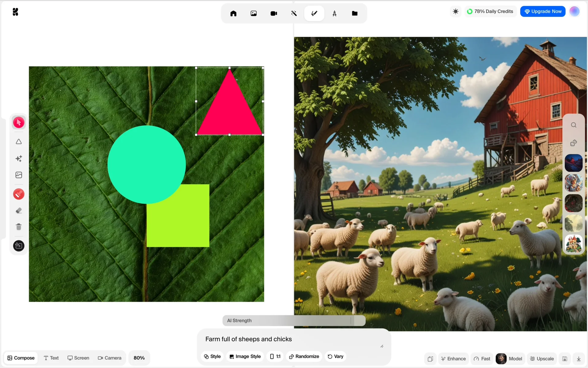Toggle Fast generation mode
Image resolution: width=588 pixels, height=368 pixels.
tap(482, 358)
